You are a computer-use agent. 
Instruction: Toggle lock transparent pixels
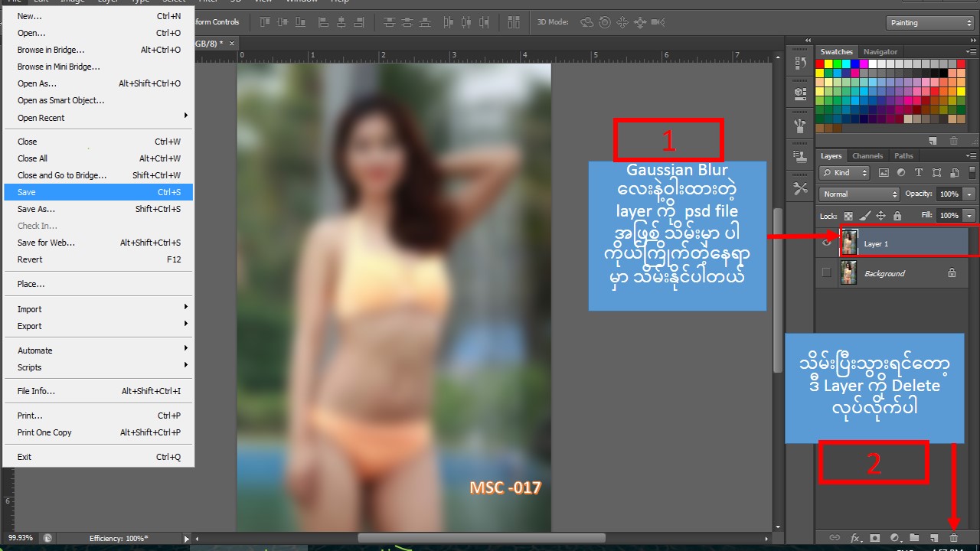[848, 216]
